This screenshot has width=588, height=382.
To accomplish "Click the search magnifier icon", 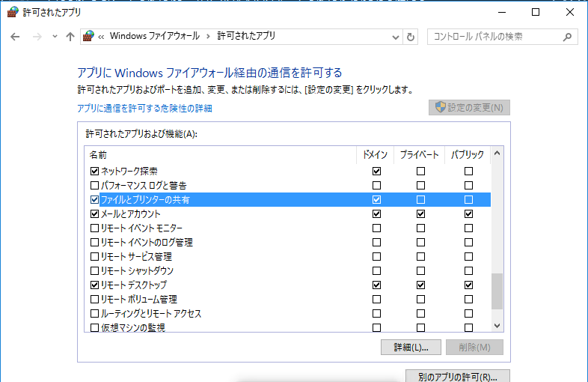I will point(567,37).
